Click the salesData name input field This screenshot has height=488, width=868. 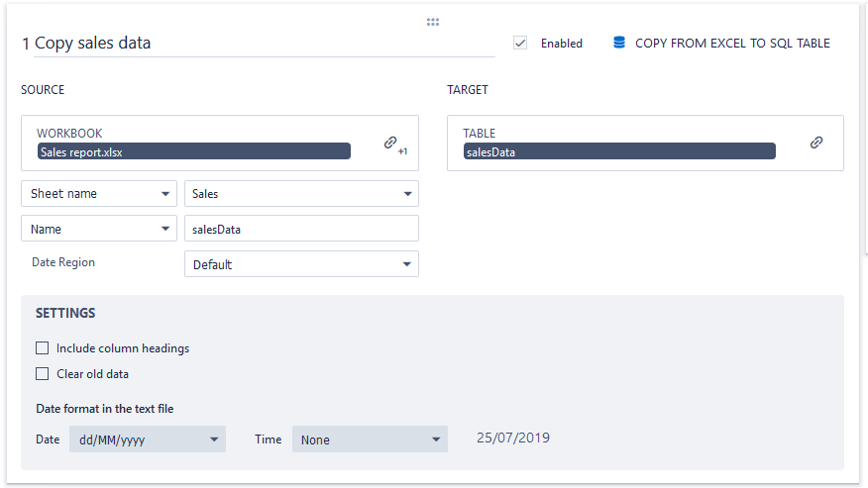point(301,230)
